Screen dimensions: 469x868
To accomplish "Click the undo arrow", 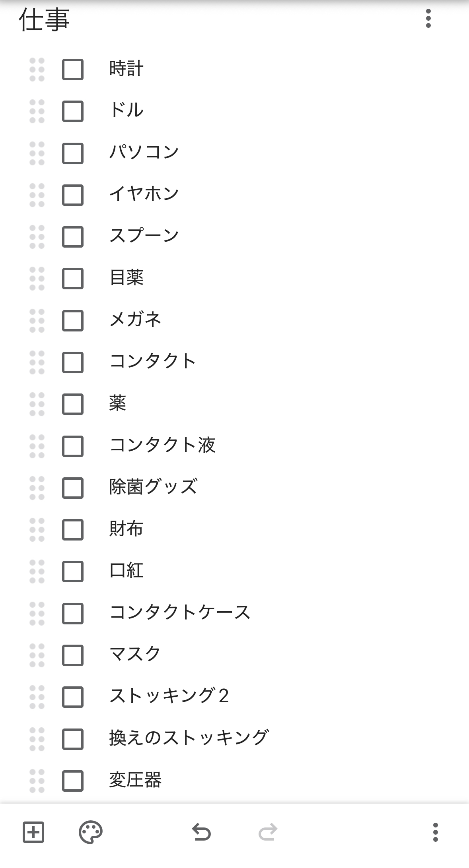I will [201, 832].
